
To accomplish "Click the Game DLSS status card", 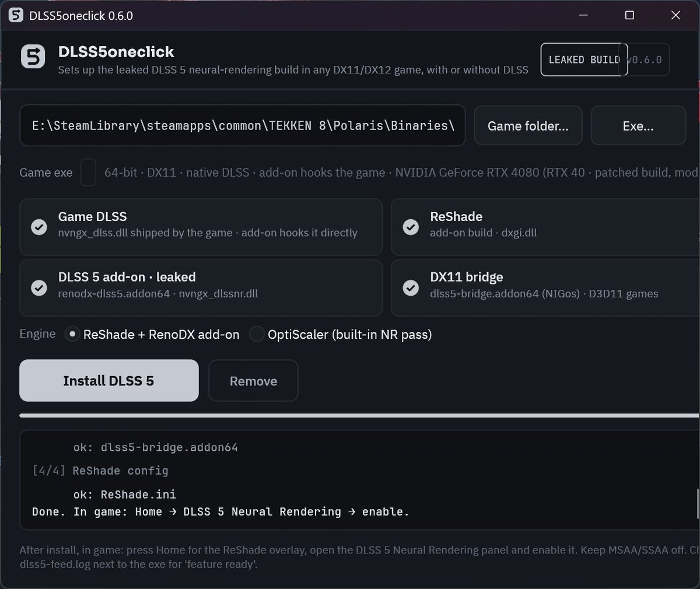I will (201, 227).
